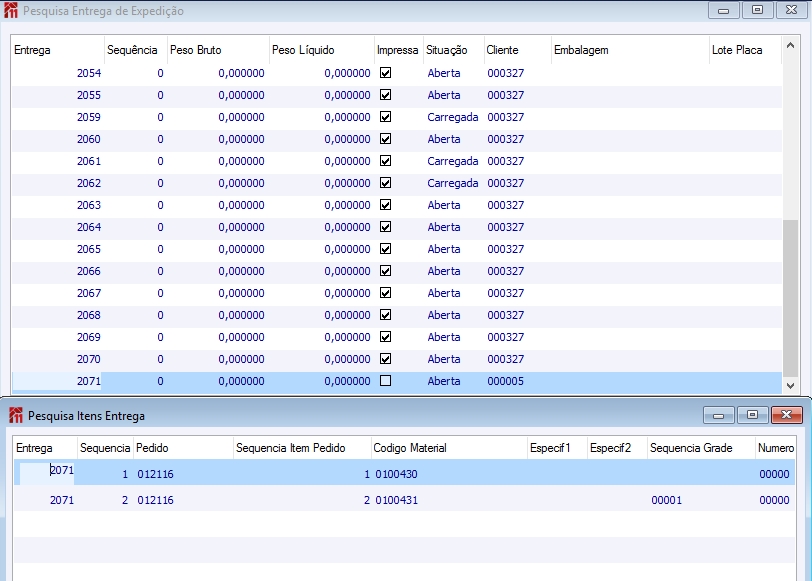Toggle Impressa checkbox for entrega 2061
This screenshot has width=812, height=581.
tap(385, 161)
